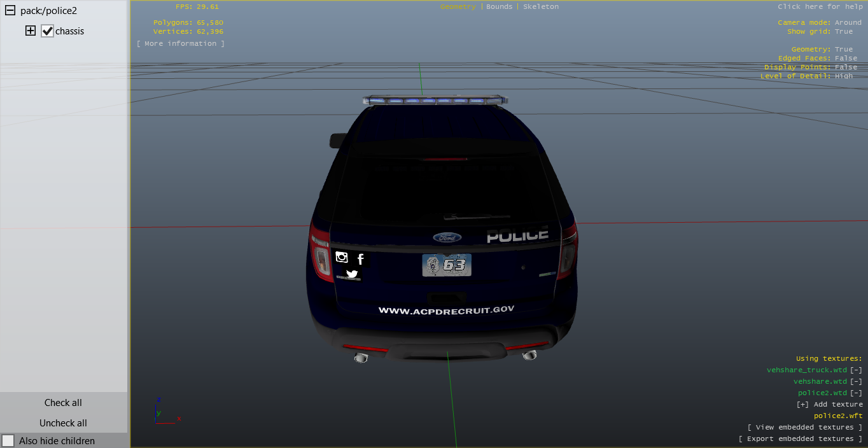Remove vehshare.wtd using its minus icon
The image size is (868, 448).
click(x=857, y=381)
